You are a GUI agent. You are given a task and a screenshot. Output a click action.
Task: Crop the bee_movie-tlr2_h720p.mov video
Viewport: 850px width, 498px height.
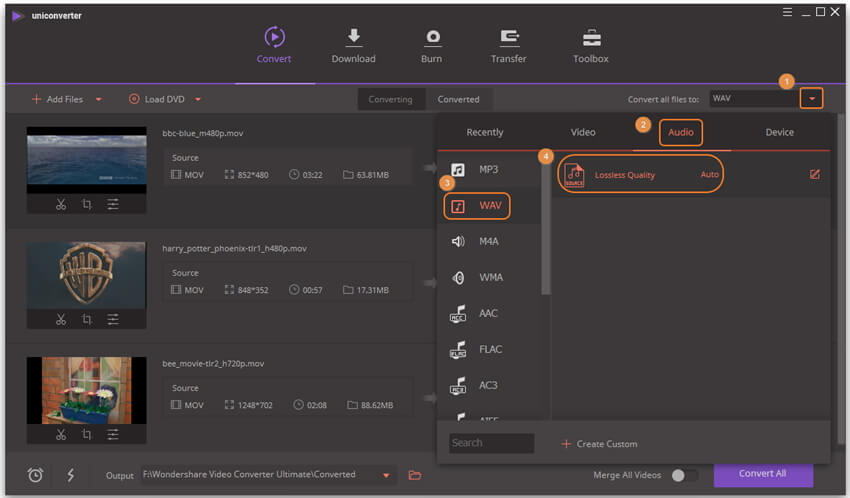point(87,434)
